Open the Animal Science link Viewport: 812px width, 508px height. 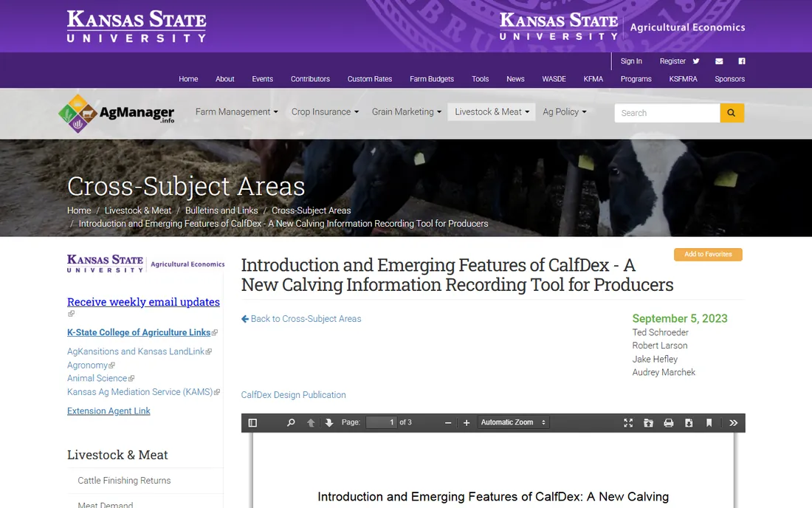[97, 379]
